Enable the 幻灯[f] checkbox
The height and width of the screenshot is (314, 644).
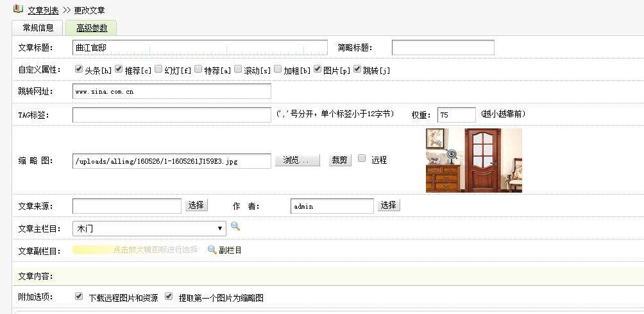tap(158, 69)
